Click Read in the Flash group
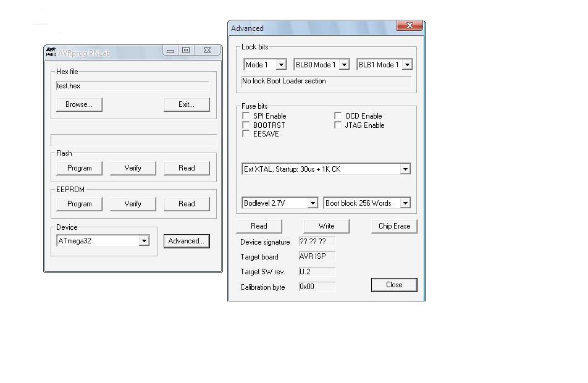The width and height of the screenshot is (588, 383). pyautogui.click(x=187, y=168)
